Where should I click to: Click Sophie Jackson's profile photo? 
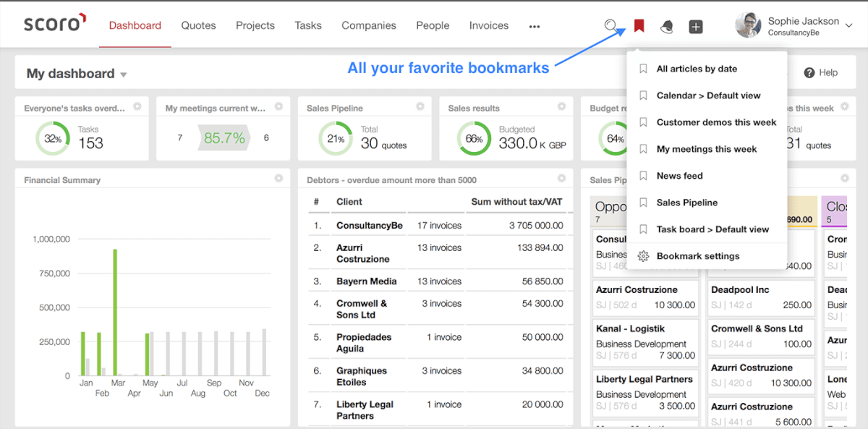[x=748, y=25]
